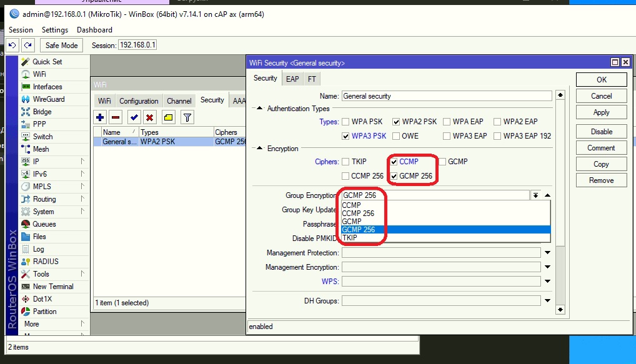Image resolution: width=636 pixels, height=364 pixels.
Task: Click the redo arrow in toolbar
Action: click(x=27, y=45)
